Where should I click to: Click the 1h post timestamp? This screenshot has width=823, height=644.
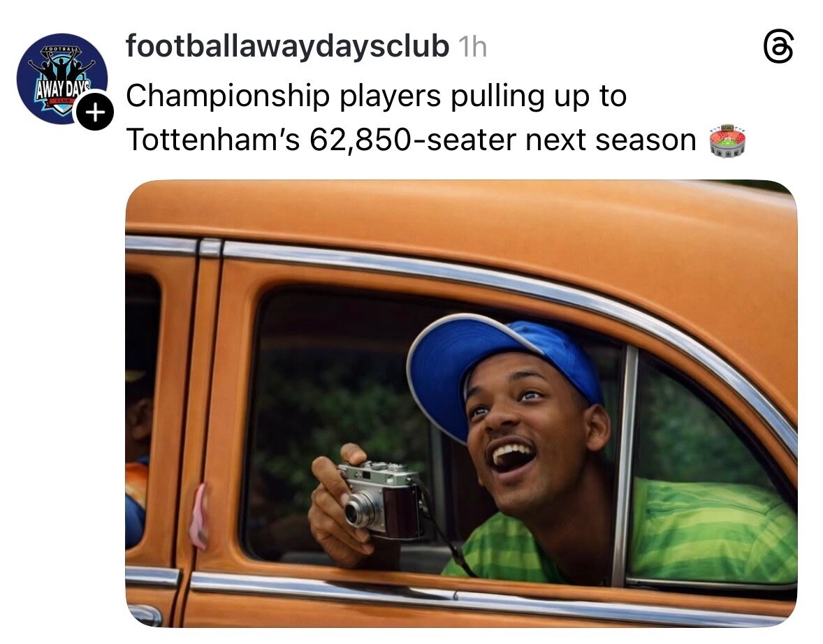click(472, 47)
